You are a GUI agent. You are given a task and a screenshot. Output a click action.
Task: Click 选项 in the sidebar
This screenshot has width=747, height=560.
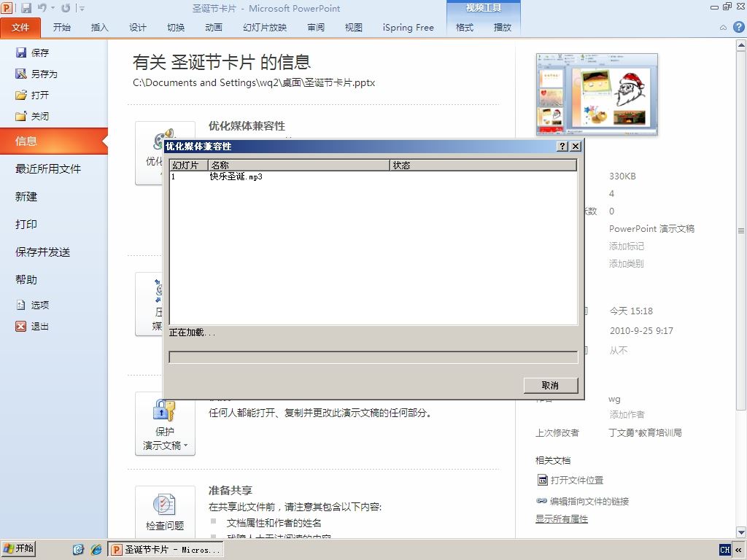tap(32, 305)
